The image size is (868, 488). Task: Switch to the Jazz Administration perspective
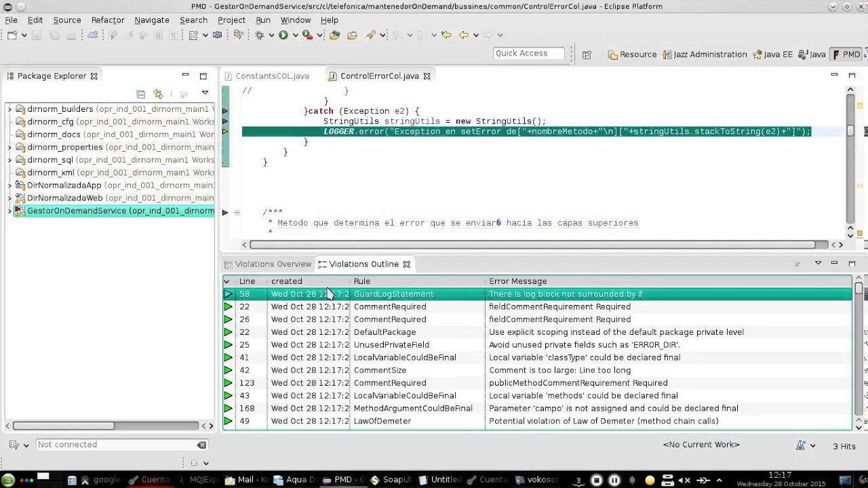click(x=705, y=54)
